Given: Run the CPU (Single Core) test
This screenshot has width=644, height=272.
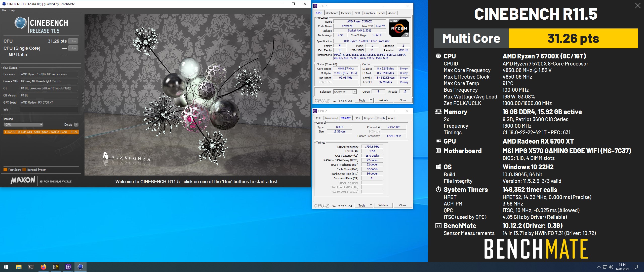Looking at the screenshot, I should pyautogui.click(x=73, y=48).
